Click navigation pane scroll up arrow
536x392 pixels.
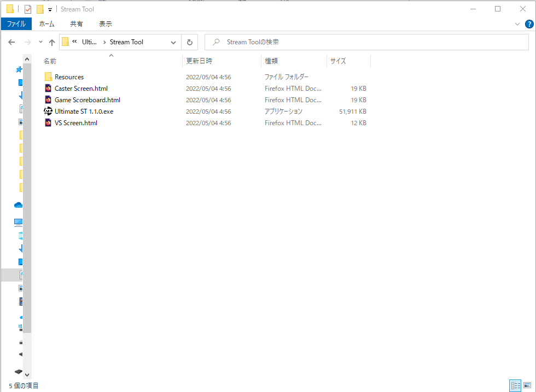click(27, 60)
